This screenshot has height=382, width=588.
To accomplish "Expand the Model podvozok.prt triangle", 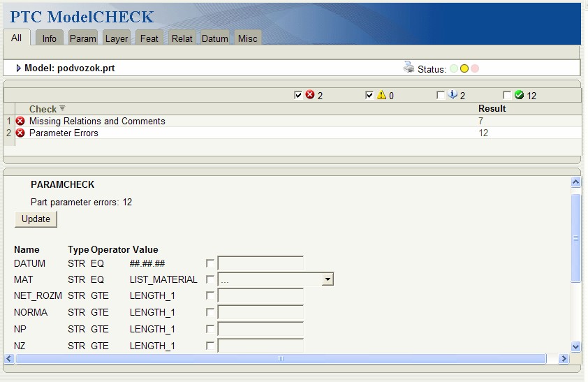I will pos(18,68).
